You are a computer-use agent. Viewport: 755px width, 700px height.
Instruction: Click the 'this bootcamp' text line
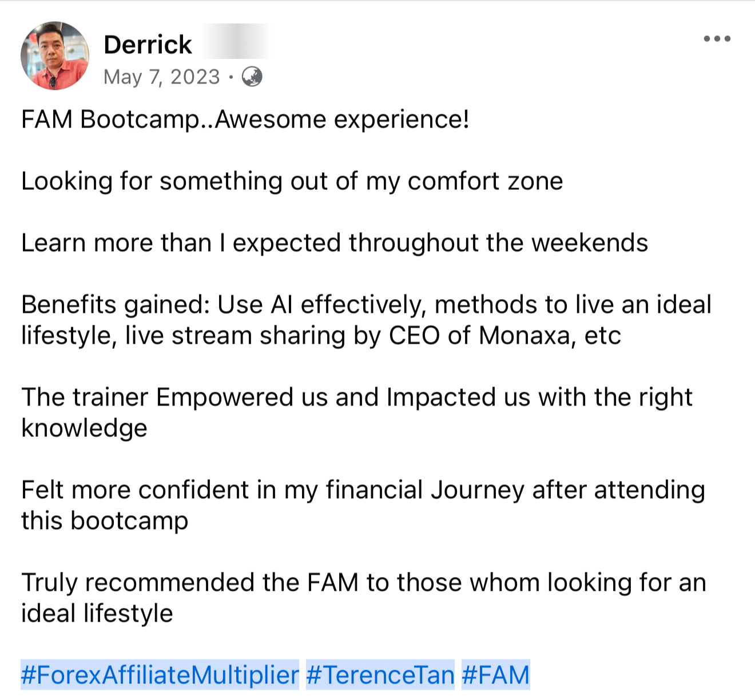pos(105,521)
